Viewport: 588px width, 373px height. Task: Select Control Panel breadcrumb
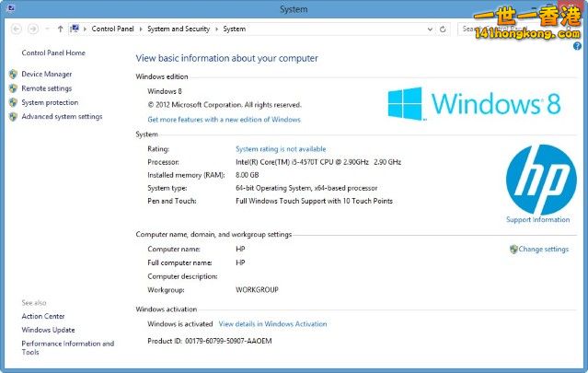click(x=112, y=29)
